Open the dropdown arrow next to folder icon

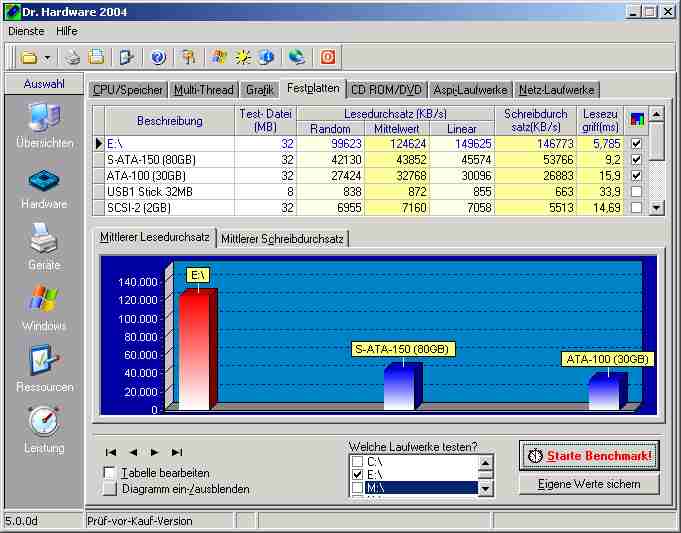point(47,57)
